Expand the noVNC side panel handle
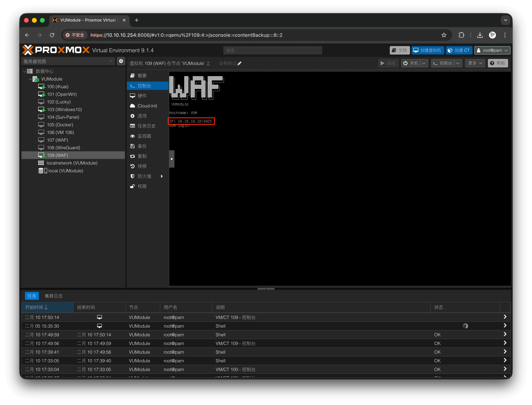The height and width of the screenshot is (405, 532). tap(171, 159)
